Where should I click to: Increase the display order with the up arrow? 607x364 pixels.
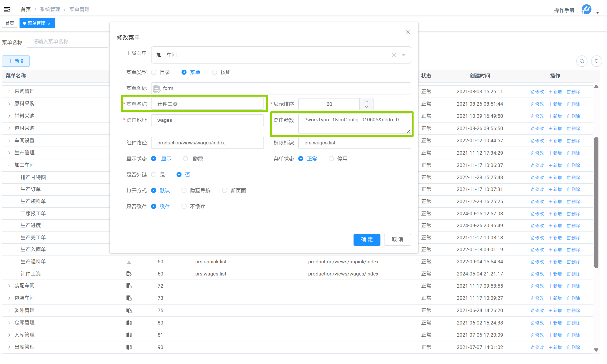coord(366,101)
